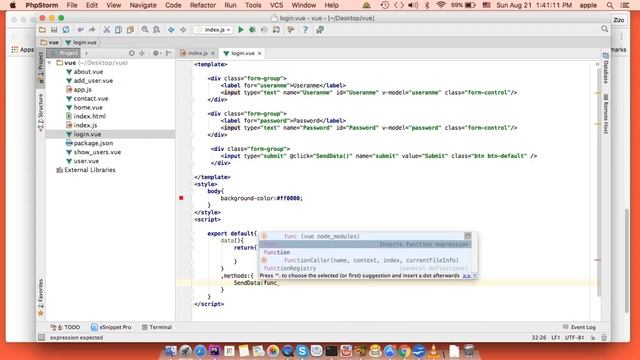Click the last toolbar icon after Help

(320, 30)
